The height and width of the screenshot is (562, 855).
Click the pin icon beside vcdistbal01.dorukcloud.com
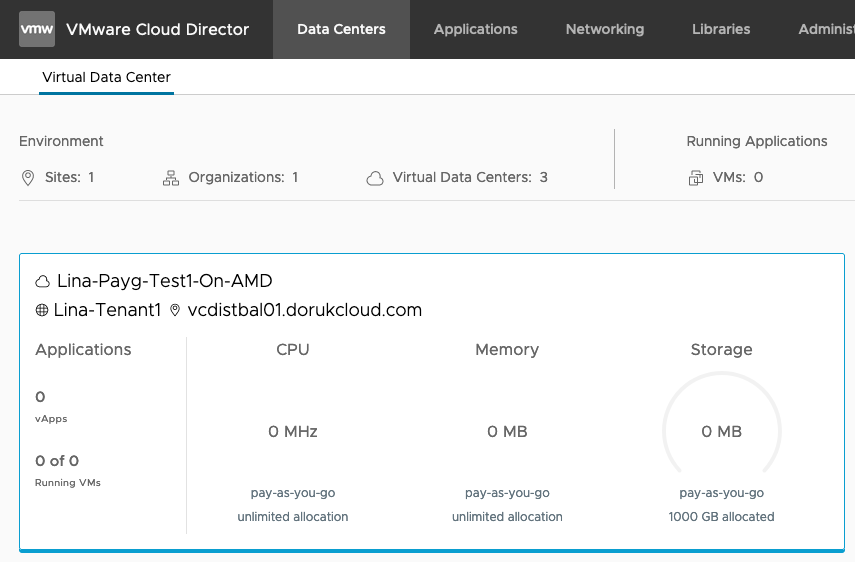click(175, 311)
